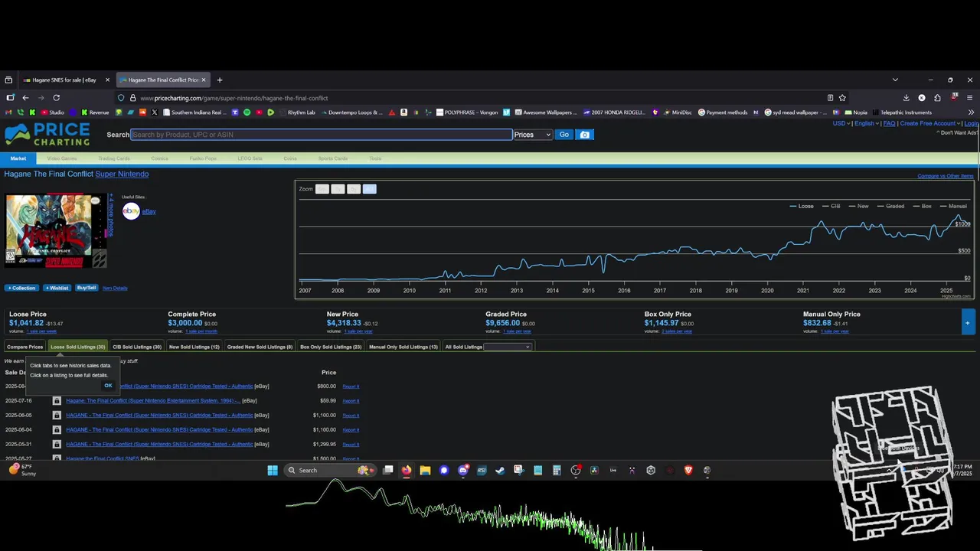Open the browser downloads icon
The height and width of the screenshot is (551, 980).
(906, 98)
